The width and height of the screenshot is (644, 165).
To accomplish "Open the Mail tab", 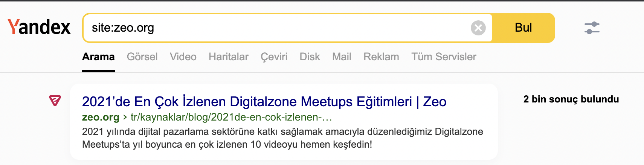I will 342,57.
